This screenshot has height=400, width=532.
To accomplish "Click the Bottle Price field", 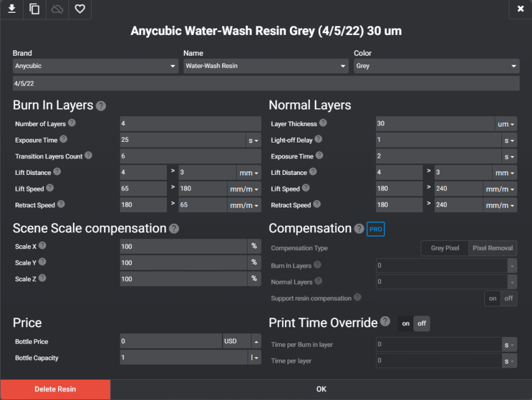I will 171,341.
